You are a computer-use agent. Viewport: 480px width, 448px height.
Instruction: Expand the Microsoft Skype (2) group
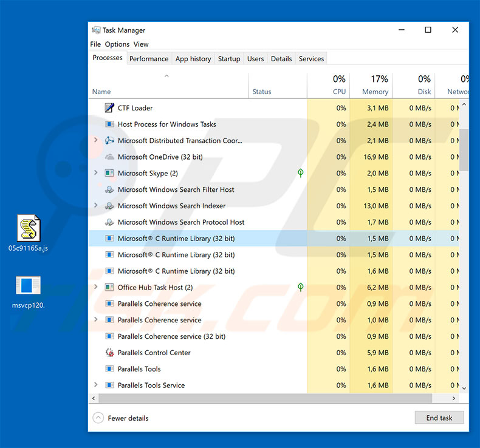point(96,173)
